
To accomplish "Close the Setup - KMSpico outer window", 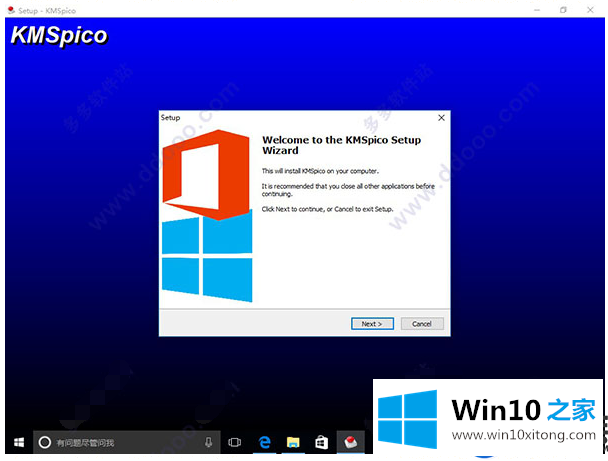I will coord(590,10).
